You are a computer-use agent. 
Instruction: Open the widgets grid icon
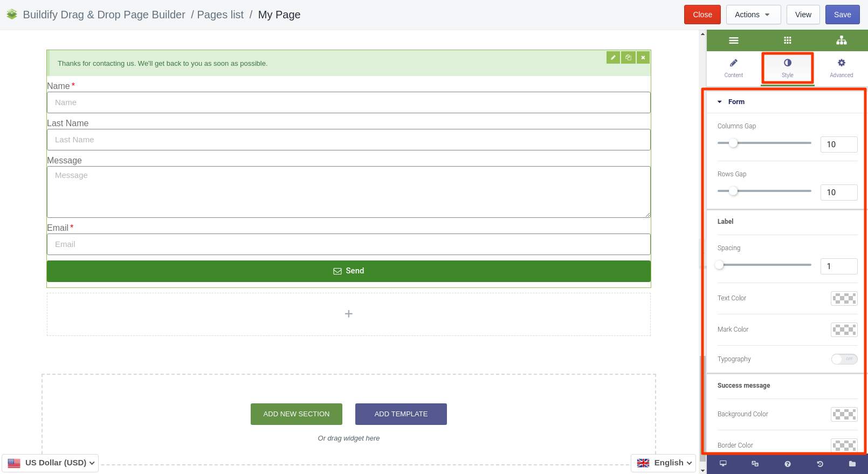[x=787, y=40]
